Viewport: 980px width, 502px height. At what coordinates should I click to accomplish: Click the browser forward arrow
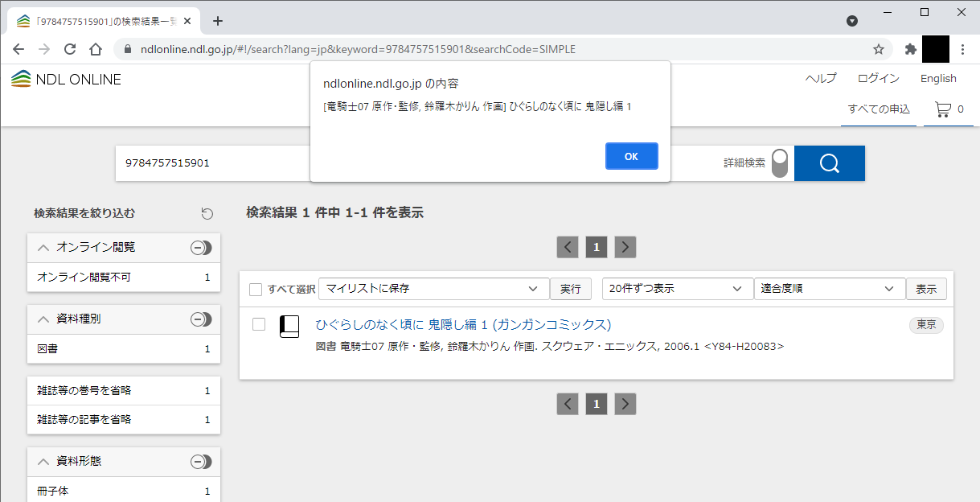(44, 49)
